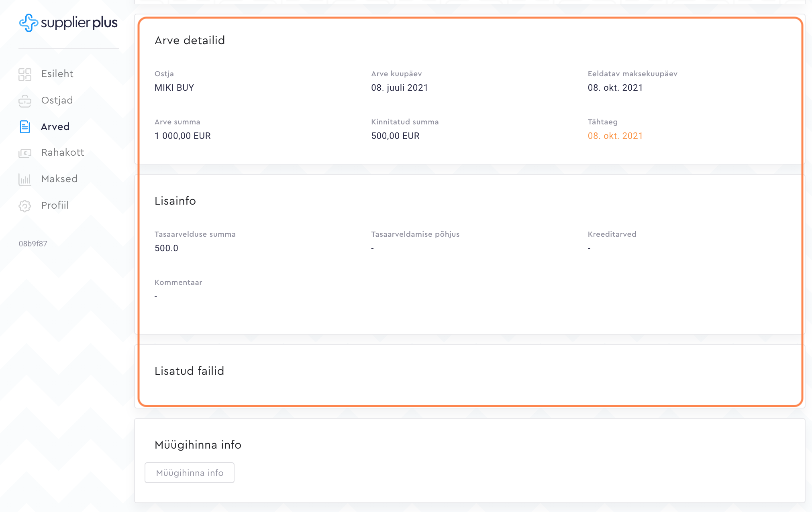
Task: Select Arved in the sidebar
Action: pos(55,127)
